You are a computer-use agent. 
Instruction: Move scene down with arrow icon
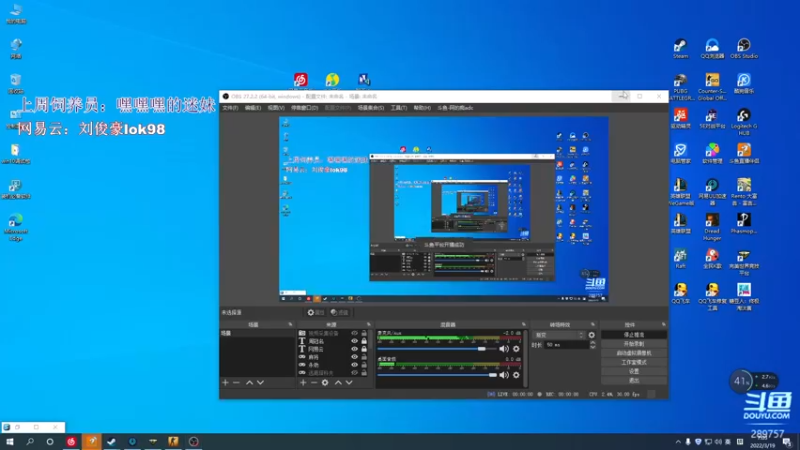click(260, 382)
